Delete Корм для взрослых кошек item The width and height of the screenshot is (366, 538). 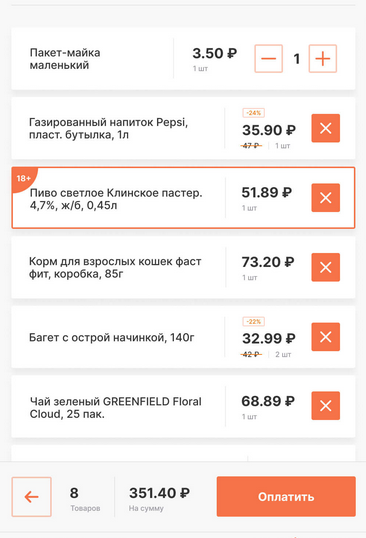326,267
